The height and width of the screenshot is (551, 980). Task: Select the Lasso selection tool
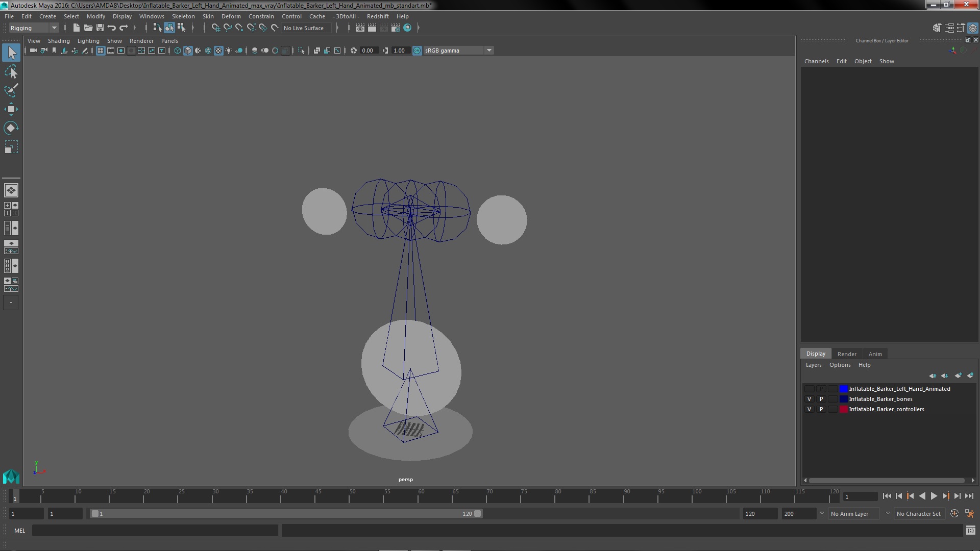pyautogui.click(x=10, y=71)
